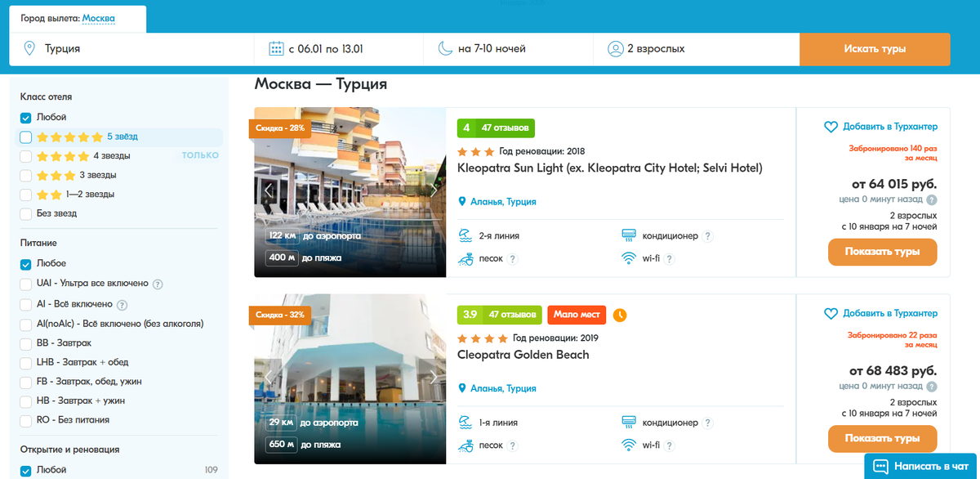
Task: Check the 1—2 звезды filter
Action: click(x=26, y=195)
